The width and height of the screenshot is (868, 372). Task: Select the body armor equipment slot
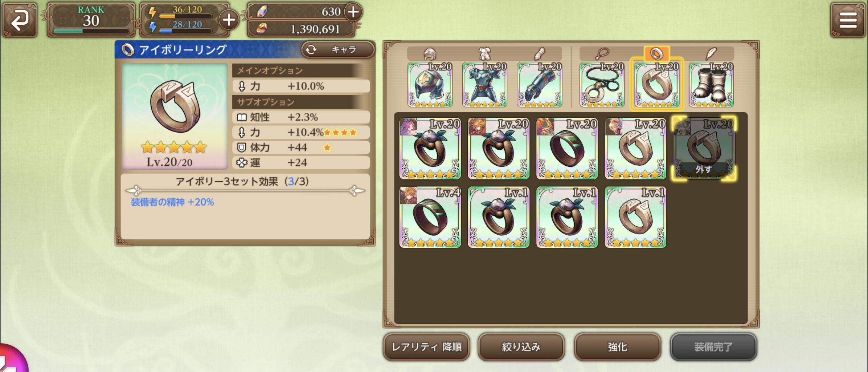(485, 85)
